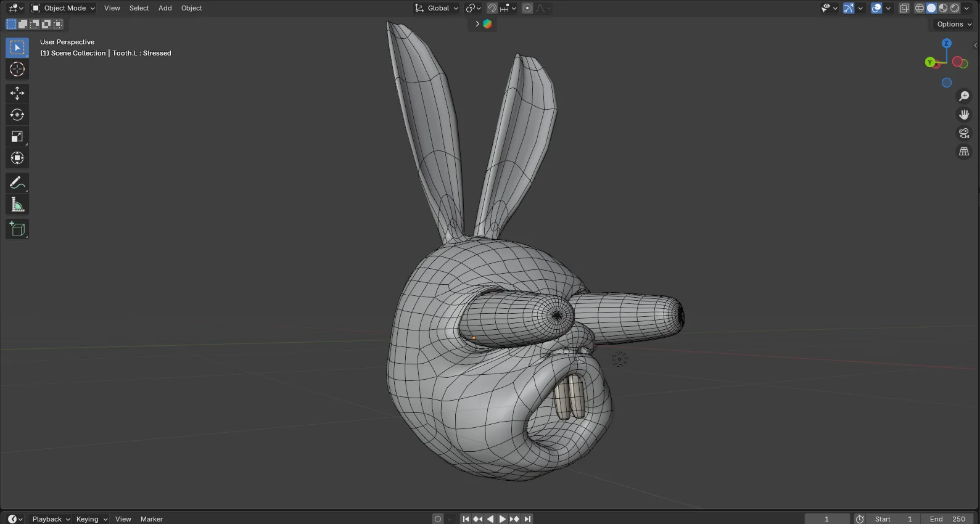
Task: Switch to solid shading
Action: pyautogui.click(x=931, y=8)
